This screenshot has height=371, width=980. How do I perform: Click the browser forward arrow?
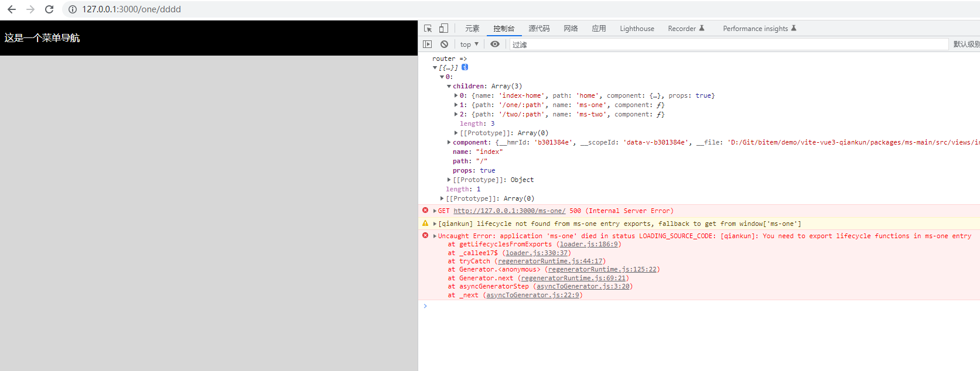(30, 9)
